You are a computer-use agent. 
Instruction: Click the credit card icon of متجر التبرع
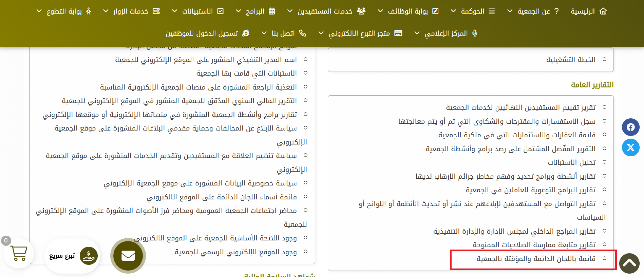(x=398, y=33)
